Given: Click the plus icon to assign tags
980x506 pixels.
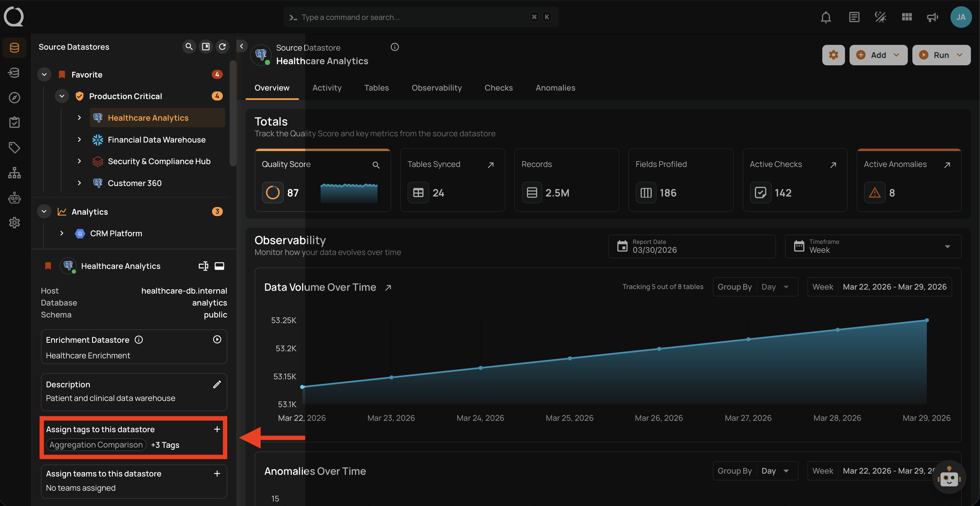Looking at the screenshot, I should pos(217,429).
